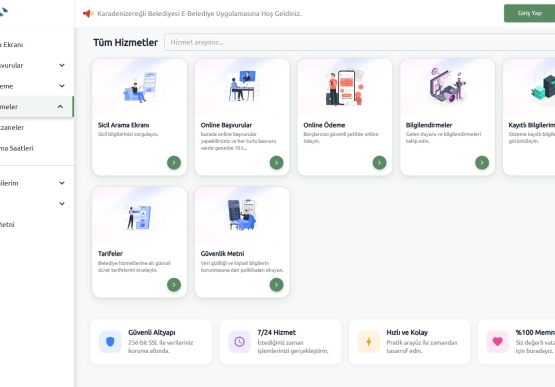Open the Online Ödeme card illustration
This screenshot has height=387, width=555.
344,87
